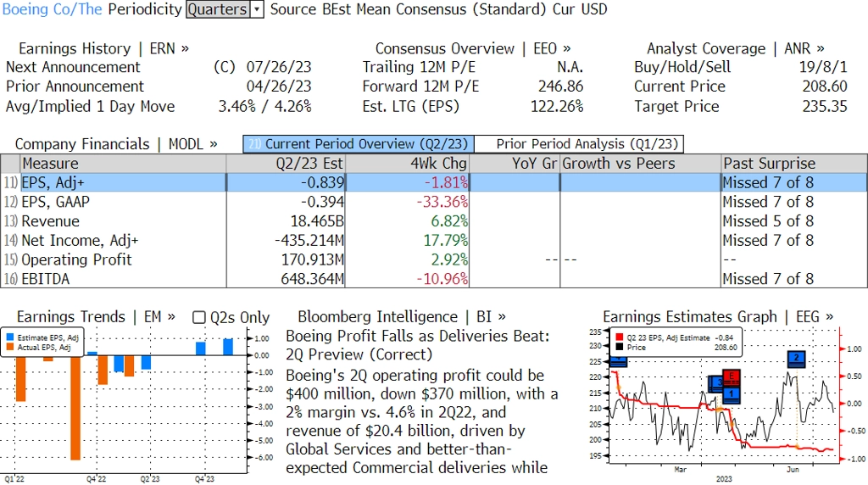The width and height of the screenshot is (868, 485).
Task: Click the -0.839 EPS Adj estimate value
Action: point(322,182)
